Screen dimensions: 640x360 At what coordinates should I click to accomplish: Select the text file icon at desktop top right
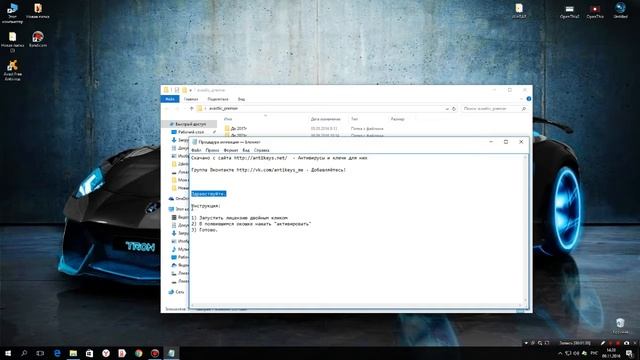pyautogui.click(x=519, y=11)
